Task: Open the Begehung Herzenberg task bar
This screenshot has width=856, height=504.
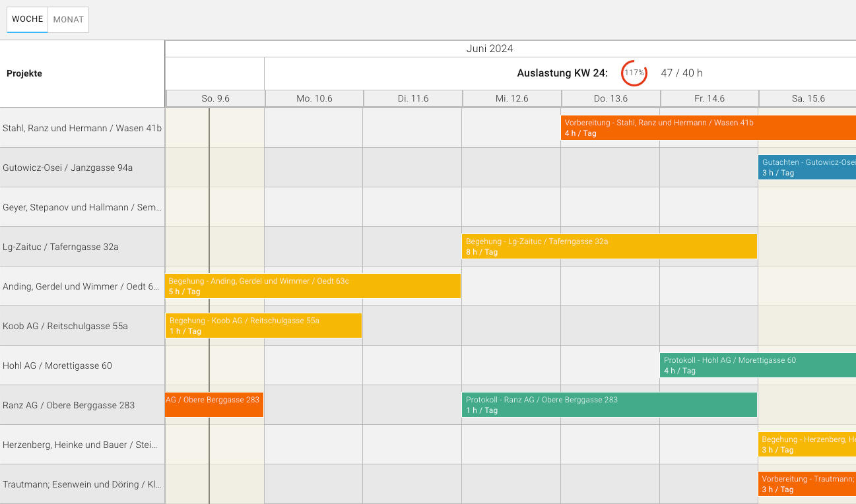Action: (807, 445)
